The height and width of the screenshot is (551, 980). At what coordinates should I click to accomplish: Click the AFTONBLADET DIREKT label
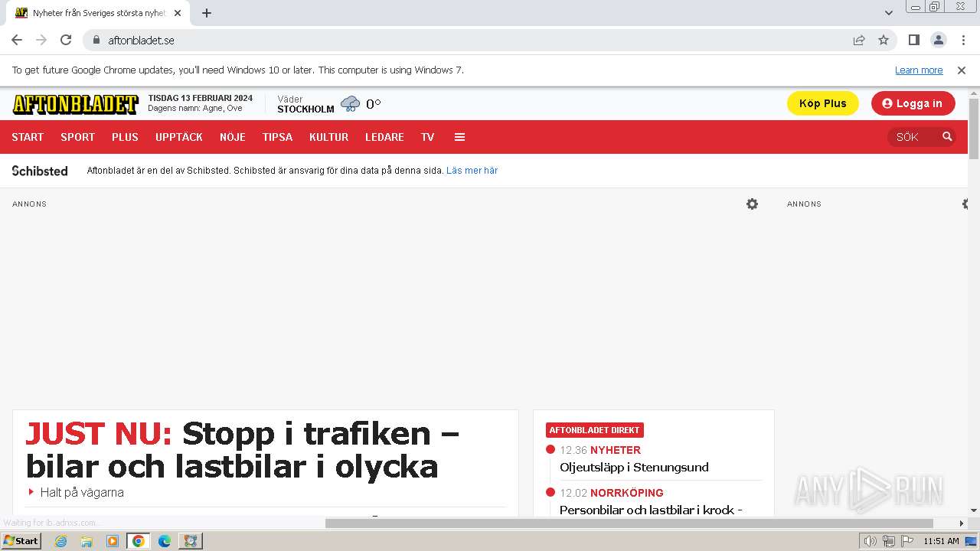pyautogui.click(x=594, y=430)
